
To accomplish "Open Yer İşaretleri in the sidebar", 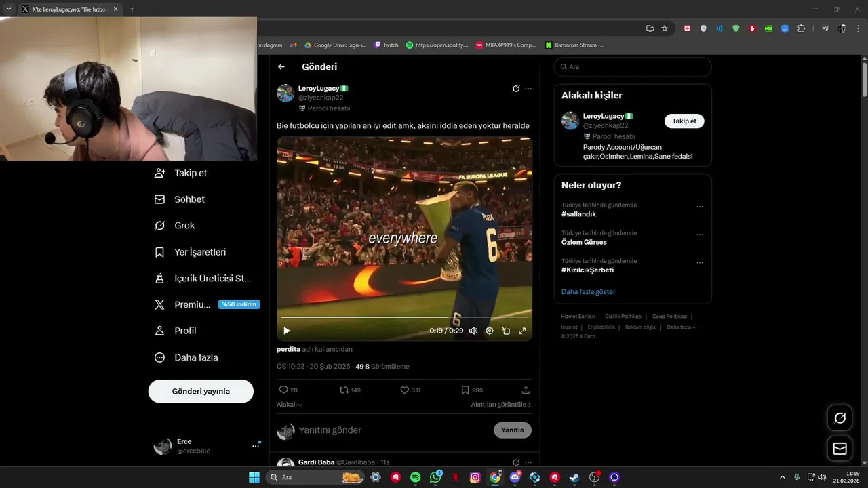I will click(190, 252).
